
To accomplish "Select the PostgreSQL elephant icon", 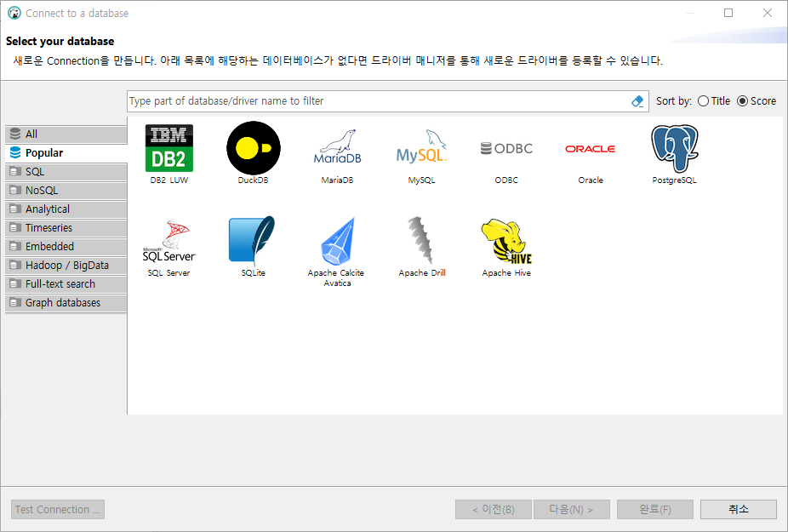I will (675, 148).
